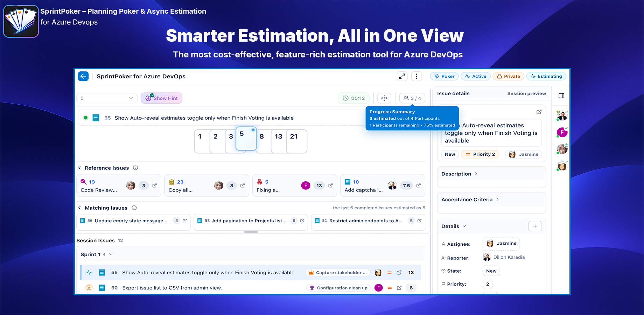Viewport: 644px width, 315px height.
Task: Open the estimate value dropdown showing 5
Action: (x=107, y=98)
